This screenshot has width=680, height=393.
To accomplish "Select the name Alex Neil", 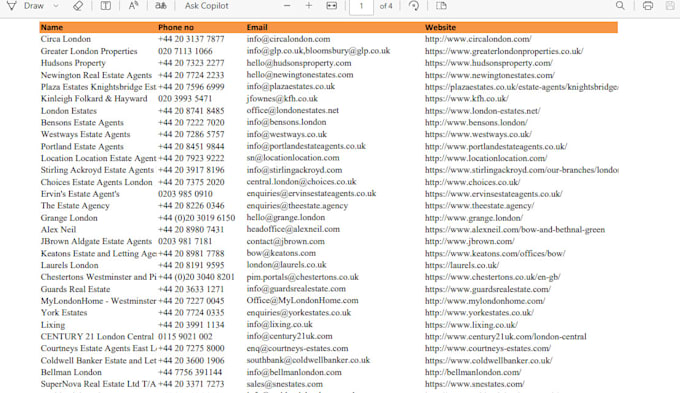I will [59, 229].
